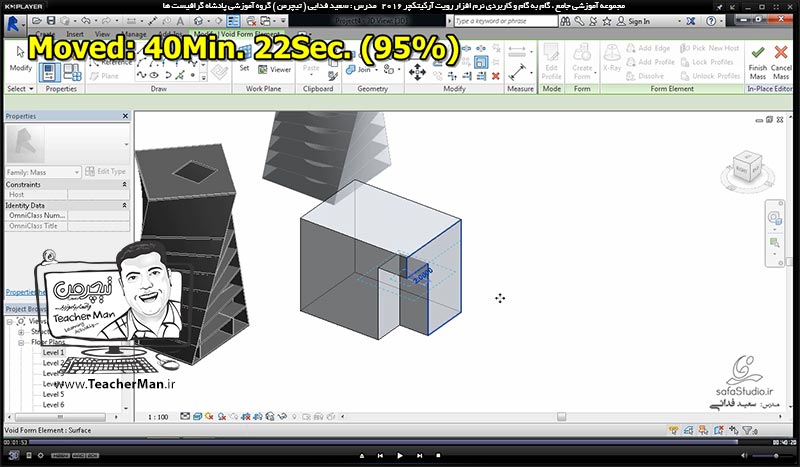
Task: Click the Properties palette icon in ribbon
Action: pos(49,72)
